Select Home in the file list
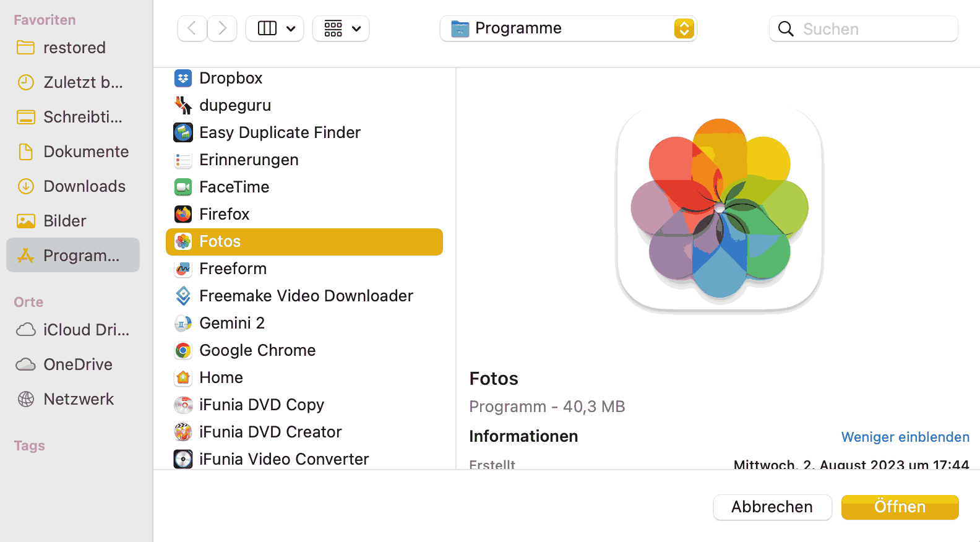 tap(221, 377)
